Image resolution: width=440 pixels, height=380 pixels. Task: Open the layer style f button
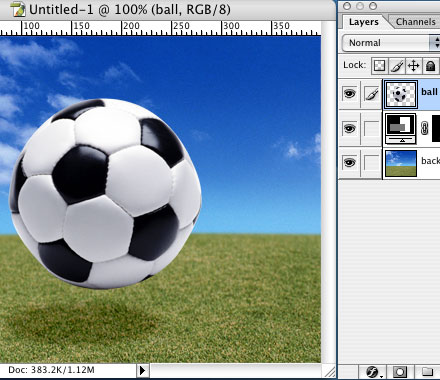coord(373,371)
